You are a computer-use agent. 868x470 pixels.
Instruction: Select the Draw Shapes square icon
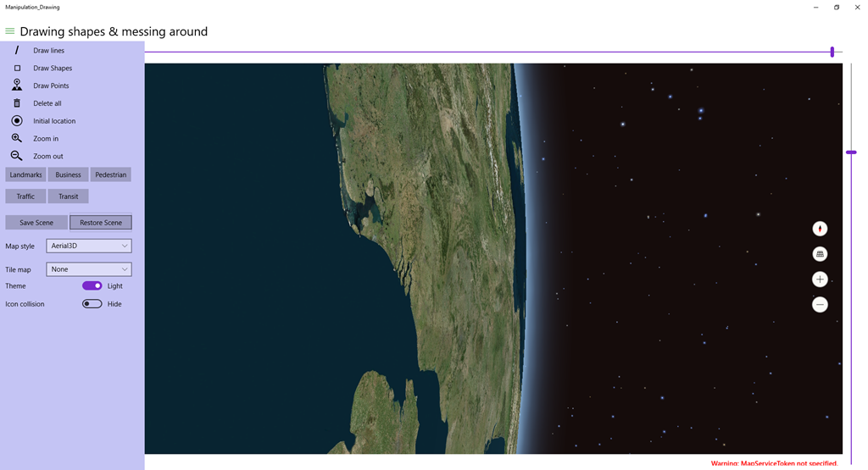tap(17, 68)
